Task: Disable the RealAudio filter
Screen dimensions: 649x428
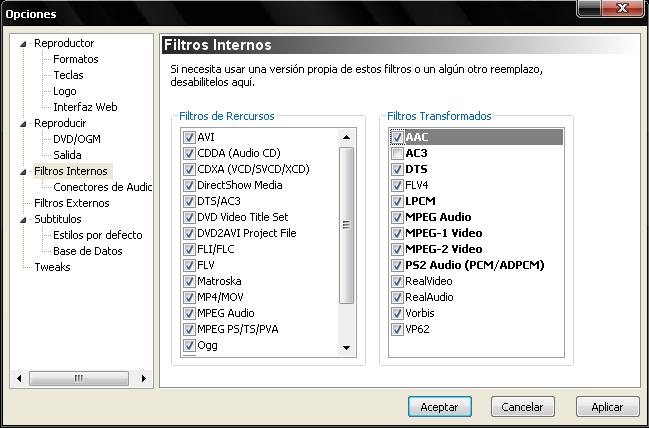Action: point(397,298)
